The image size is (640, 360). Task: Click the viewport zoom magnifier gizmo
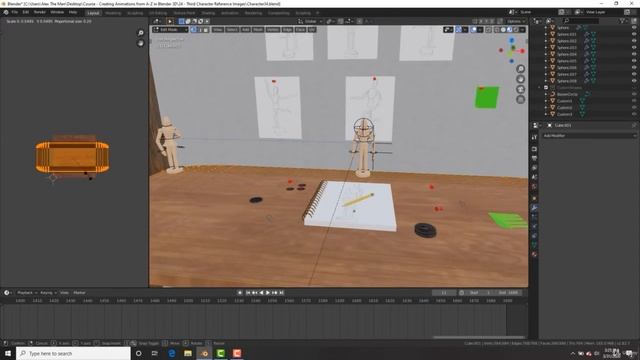coord(520,69)
